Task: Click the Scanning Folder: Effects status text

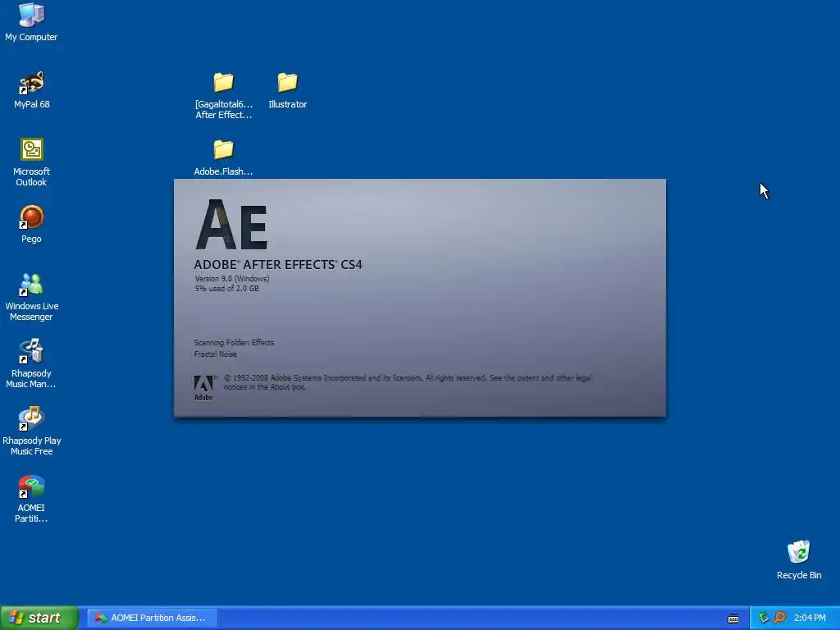Action: click(234, 342)
